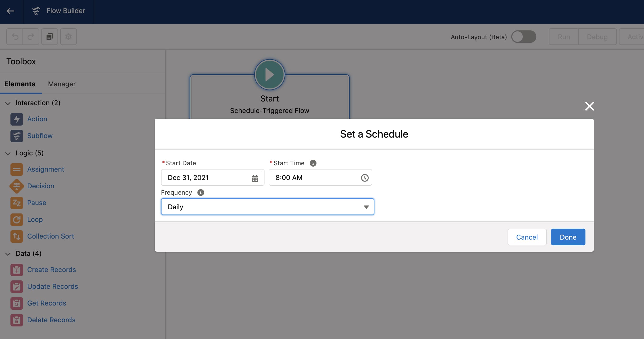Toggle Auto-Layout (Beta) on
The height and width of the screenshot is (339, 644).
coord(523,37)
